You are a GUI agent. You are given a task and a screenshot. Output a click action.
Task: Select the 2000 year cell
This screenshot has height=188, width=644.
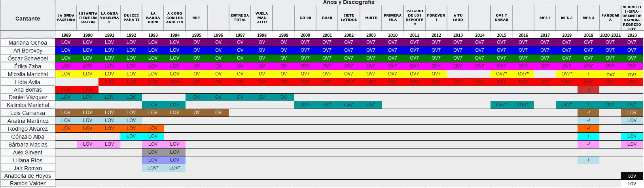[305, 35]
